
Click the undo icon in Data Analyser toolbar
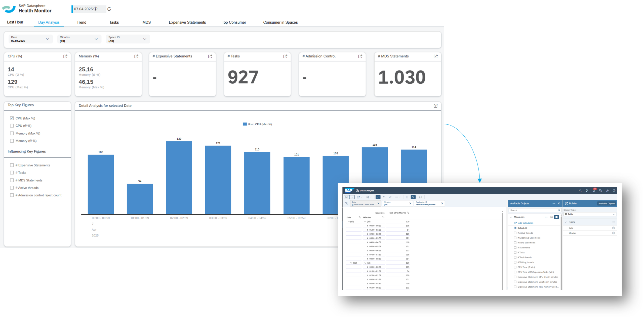[384, 197]
